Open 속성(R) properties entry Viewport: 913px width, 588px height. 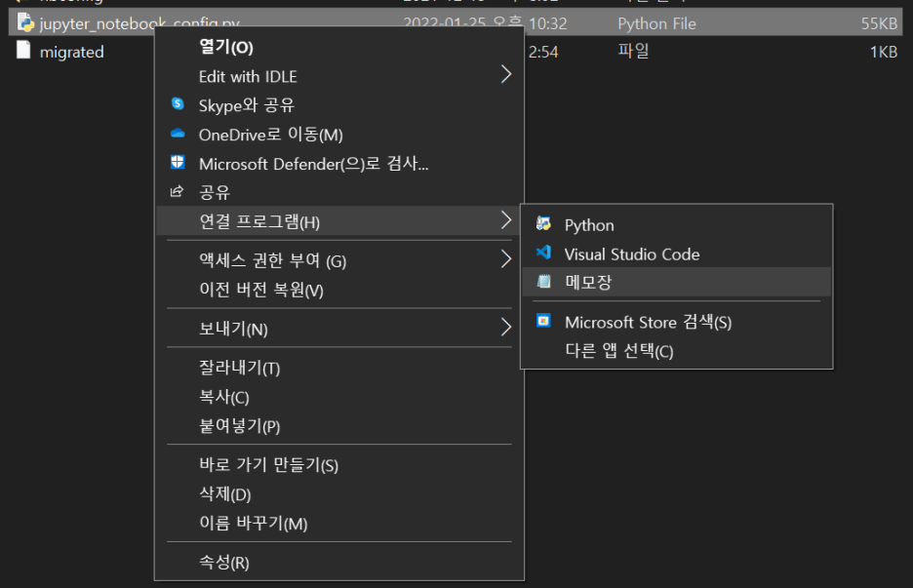[339, 562]
